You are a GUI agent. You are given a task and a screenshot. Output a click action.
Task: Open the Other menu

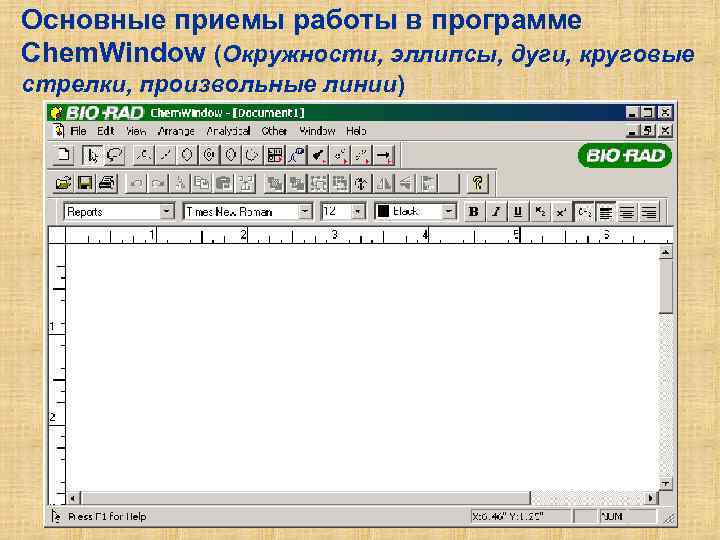(x=274, y=131)
